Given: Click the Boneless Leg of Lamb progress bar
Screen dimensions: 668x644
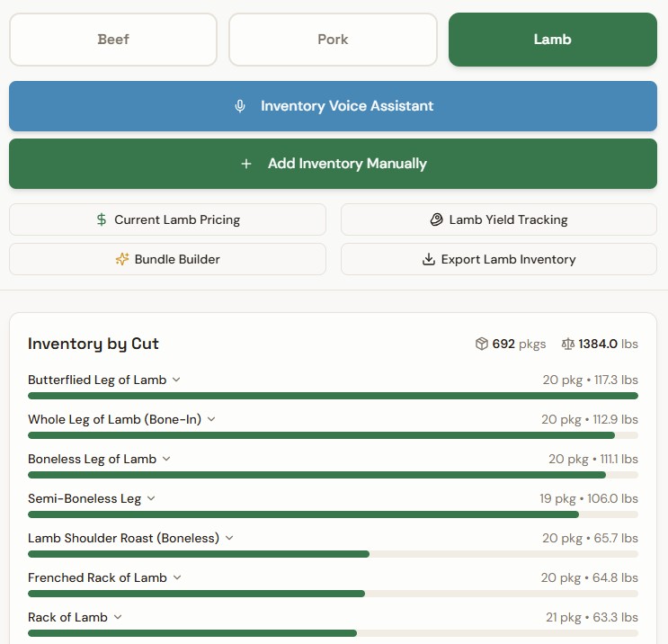Looking at the screenshot, I should [333, 475].
